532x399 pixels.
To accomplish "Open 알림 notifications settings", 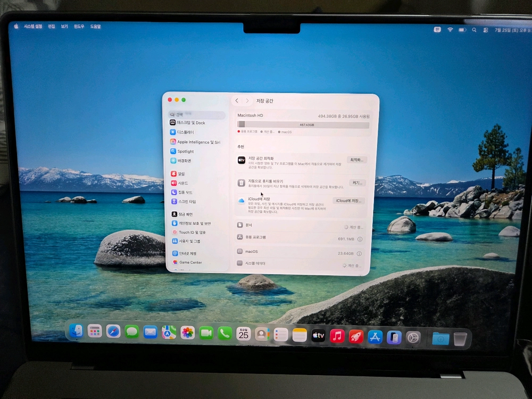I will pos(178,174).
